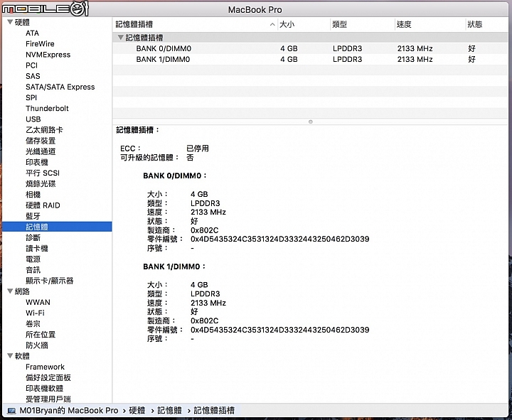Open 乙太網路卡 in the sidebar
The image size is (512, 420).
point(44,130)
